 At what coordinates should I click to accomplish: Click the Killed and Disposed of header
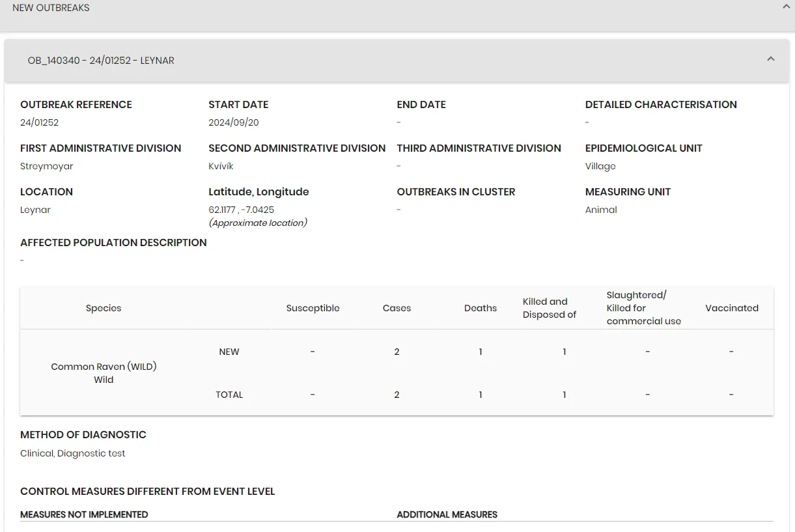point(550,308)
